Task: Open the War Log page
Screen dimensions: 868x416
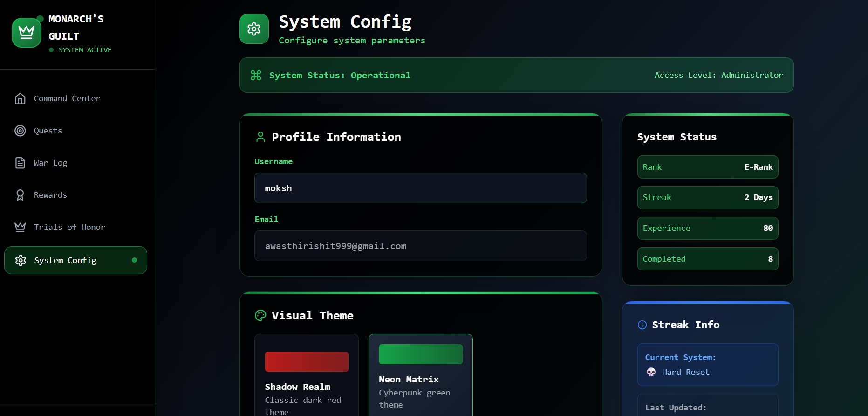Action: [x=75, y=163]
